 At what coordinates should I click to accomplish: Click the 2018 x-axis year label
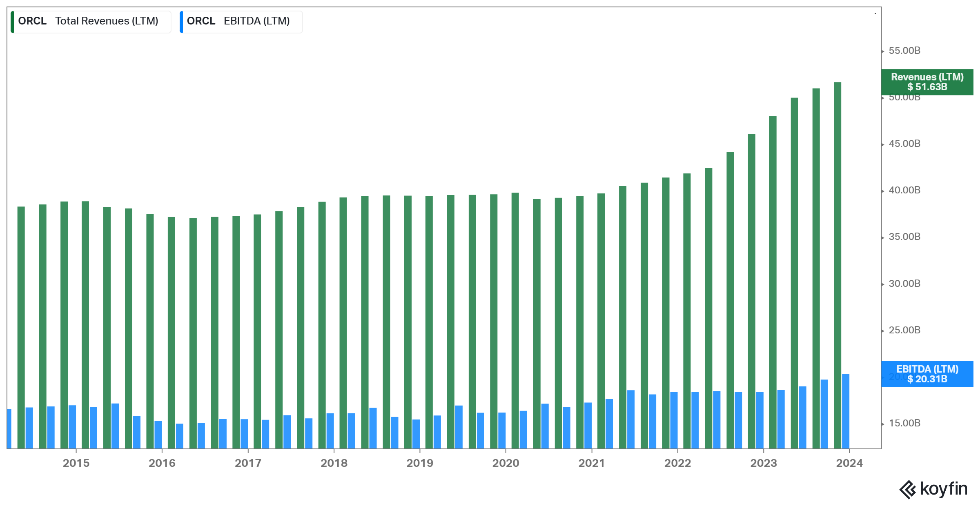click(334, 463)
